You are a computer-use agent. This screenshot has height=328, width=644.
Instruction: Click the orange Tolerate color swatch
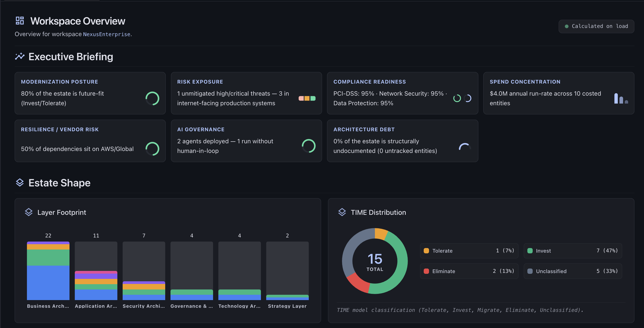[427, 251]
